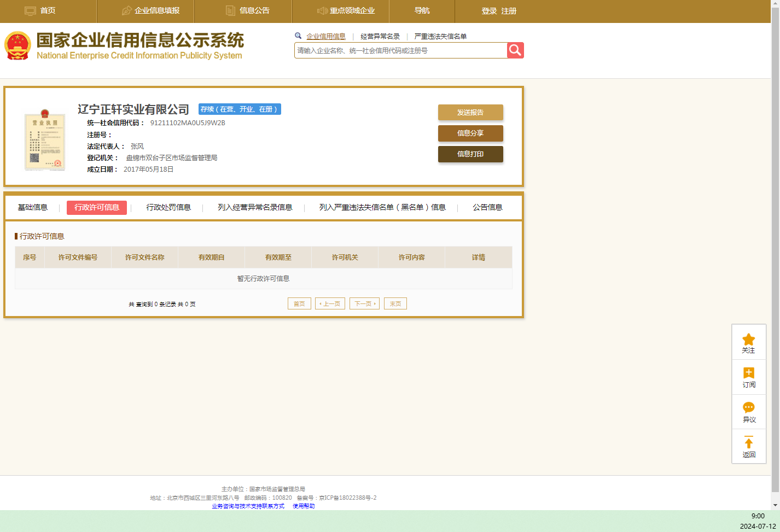
Task: Click the 许可文件名称 column header
Action: tap(144, 257)
